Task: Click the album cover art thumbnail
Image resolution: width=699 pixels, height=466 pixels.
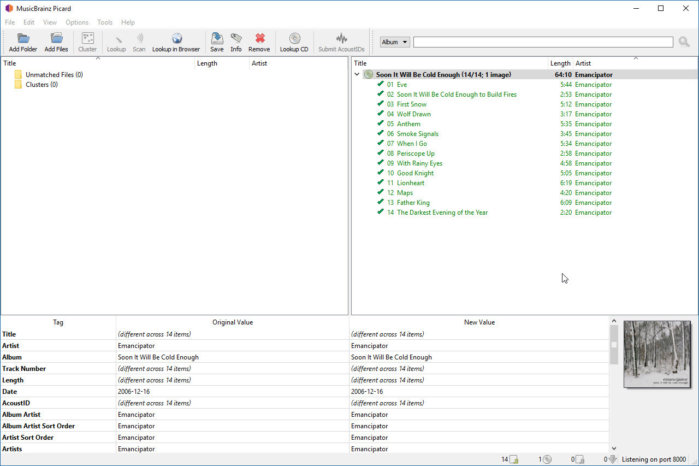Action: pyautogui.click(x=657, y=354)
